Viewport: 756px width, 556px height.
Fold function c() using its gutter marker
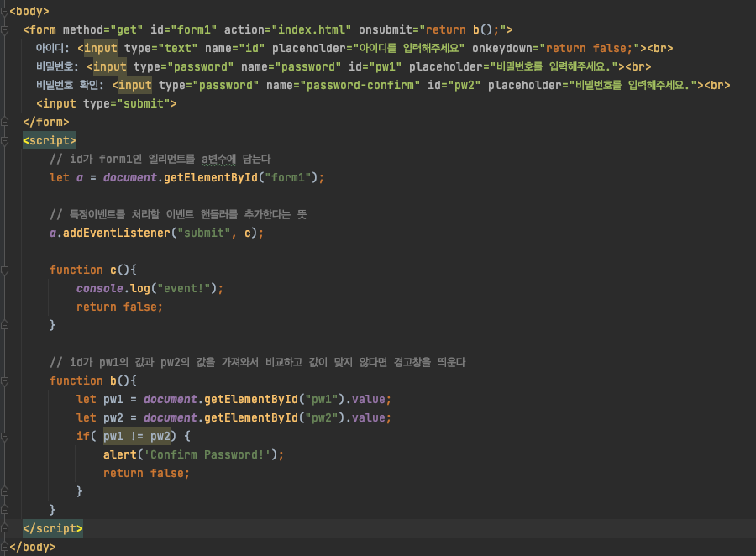4,270
